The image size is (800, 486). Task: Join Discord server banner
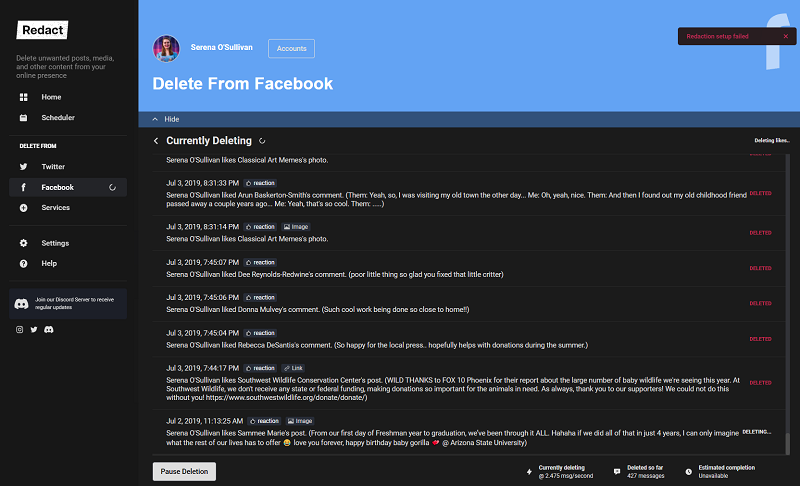(x=68, y=303)
